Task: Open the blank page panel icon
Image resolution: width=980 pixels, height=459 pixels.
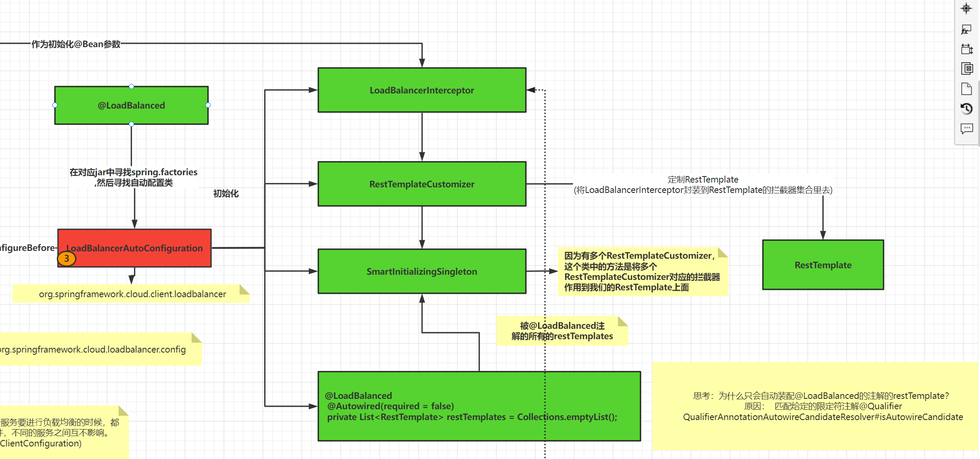Action: [966, 89]
